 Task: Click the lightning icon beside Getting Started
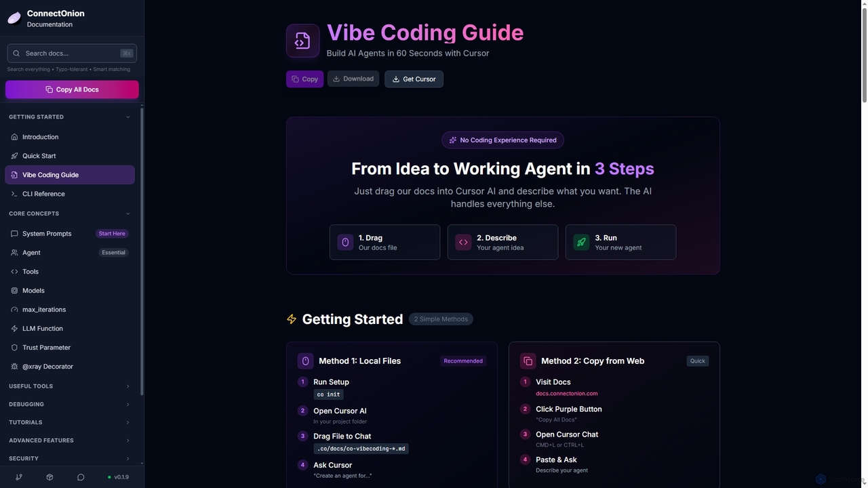coord(292,319)
